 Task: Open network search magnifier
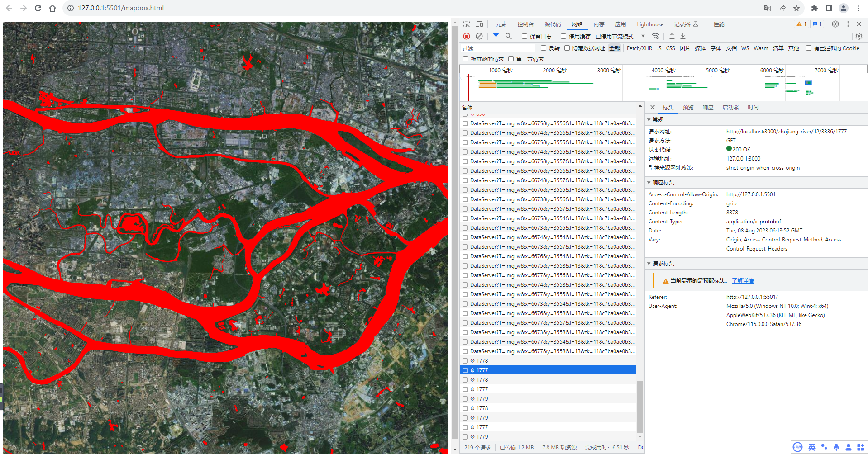(508, 36)
